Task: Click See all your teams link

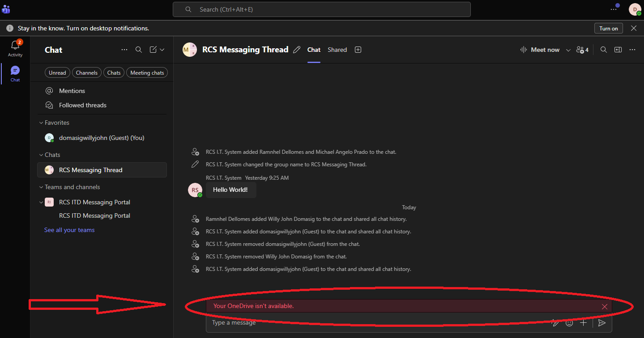Action: click(69, 230)
